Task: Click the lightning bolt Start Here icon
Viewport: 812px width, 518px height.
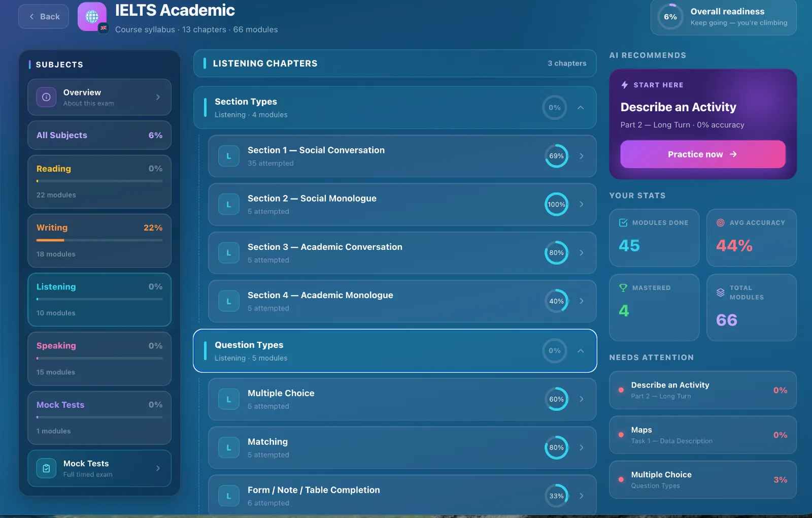Action: tap(625, 85)
